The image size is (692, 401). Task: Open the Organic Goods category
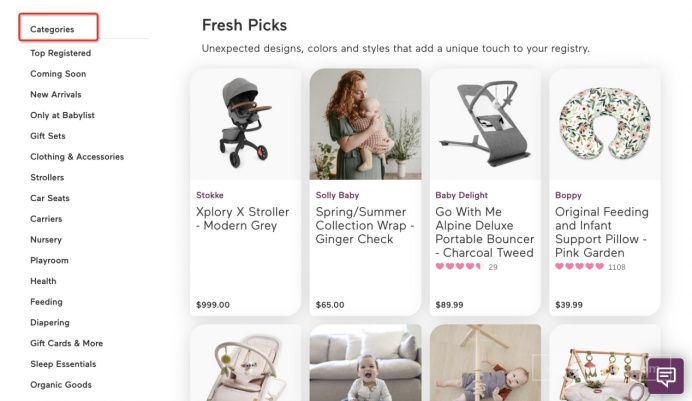(61, 385)
